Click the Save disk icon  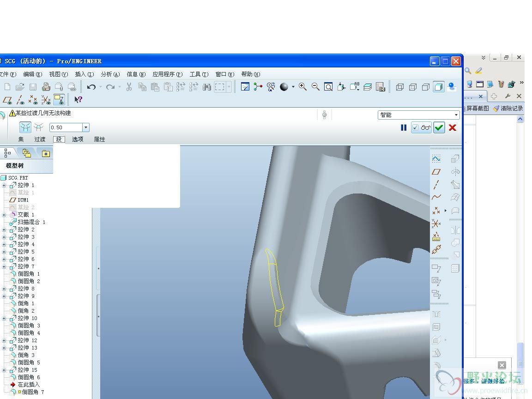coord(33,87)
